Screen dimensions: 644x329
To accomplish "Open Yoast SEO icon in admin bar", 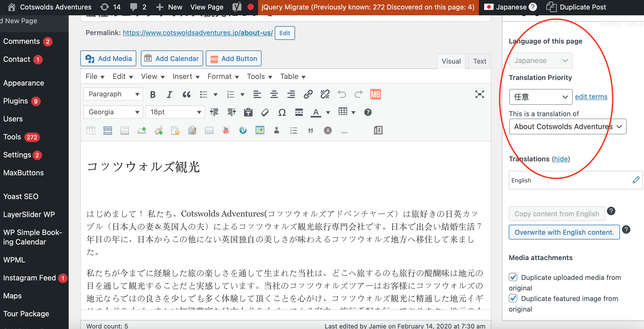I will 237,7.
